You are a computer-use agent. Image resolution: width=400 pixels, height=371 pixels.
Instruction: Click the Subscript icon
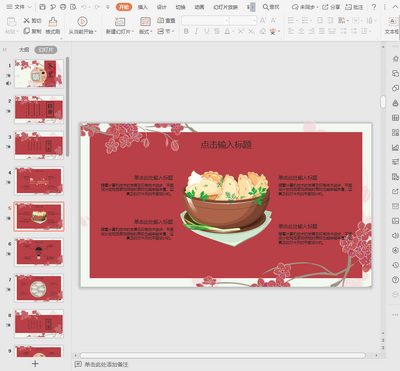[251, 31]
